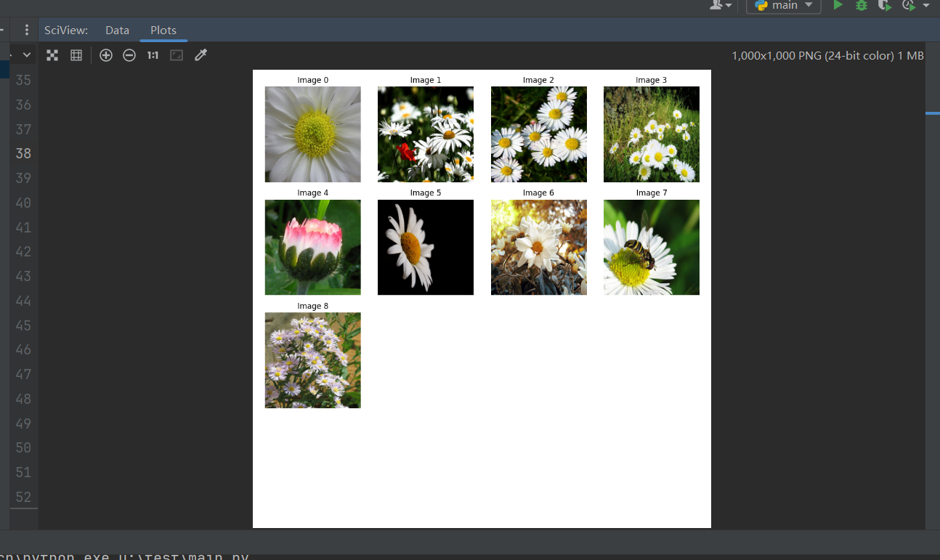Click the 'Image 3' subplot title
This screenshot has width=940, height=560.
(652, 80)
